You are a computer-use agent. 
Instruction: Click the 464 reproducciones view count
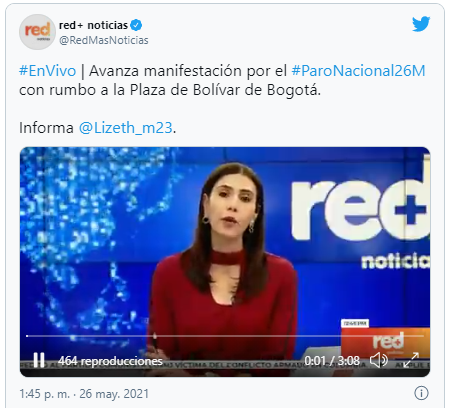(x=110, y=361)
